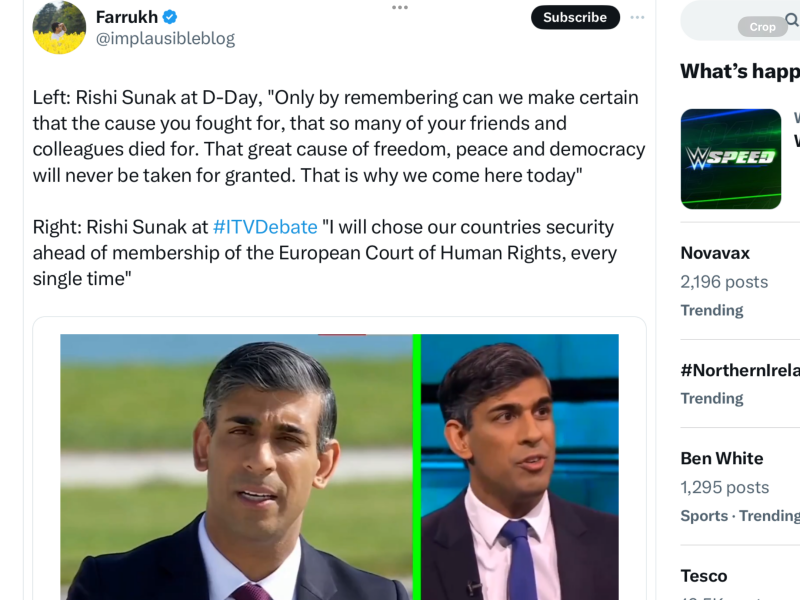Image resolution: width=800 pixels, height=600 pixels.
Task: Click the three-dot menu beside Subscribe
Action: pyautogui.click(x=637, y=17)
